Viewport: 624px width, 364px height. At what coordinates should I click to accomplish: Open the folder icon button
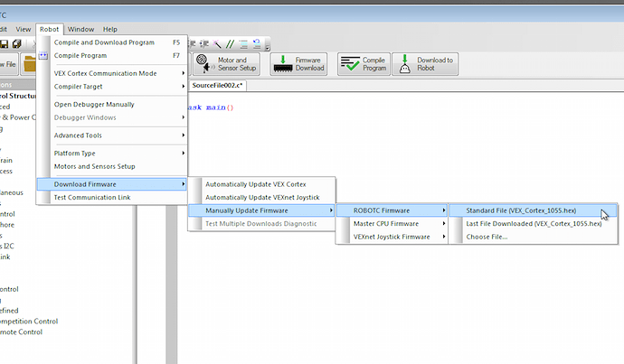pos(29,64)
